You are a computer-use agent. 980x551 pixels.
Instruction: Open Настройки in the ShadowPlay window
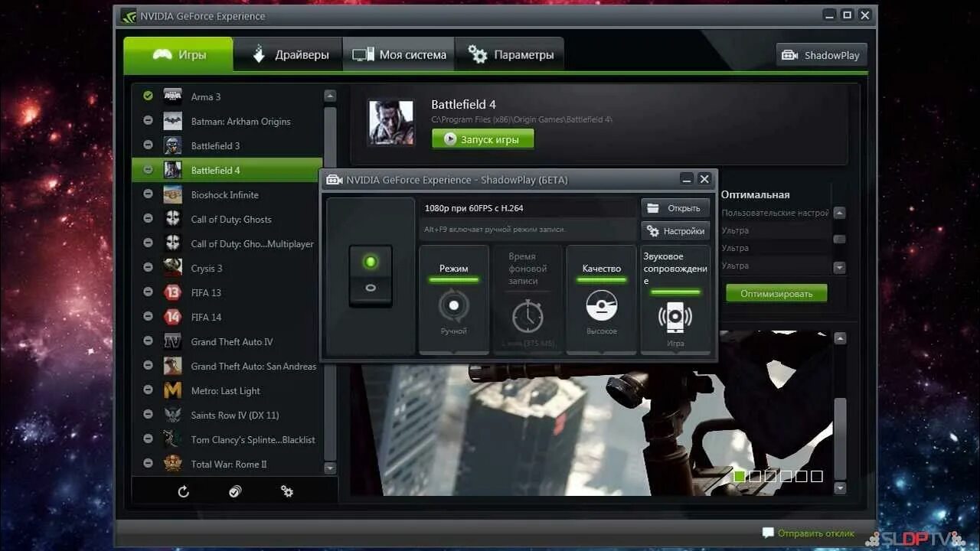(675, 230)
